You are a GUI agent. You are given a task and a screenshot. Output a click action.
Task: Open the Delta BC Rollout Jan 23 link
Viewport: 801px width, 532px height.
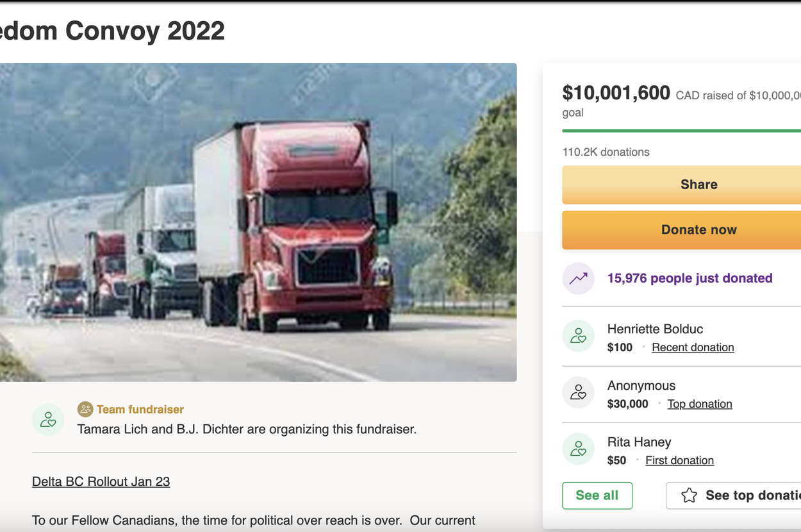pyautogui.click(x=101, y=481)
